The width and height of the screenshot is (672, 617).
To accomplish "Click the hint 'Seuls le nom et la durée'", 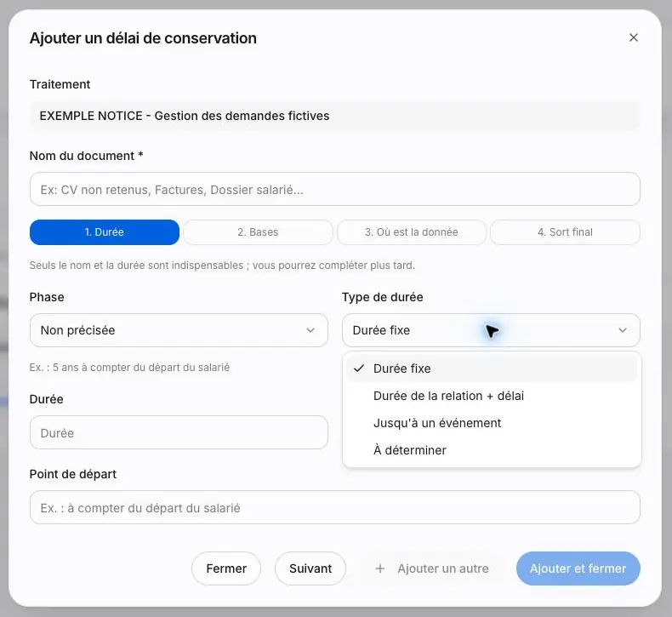I will pos(222,266).
